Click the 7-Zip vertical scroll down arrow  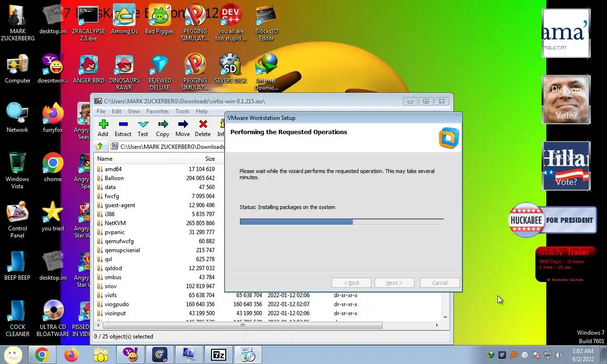[x=445, y=317]
